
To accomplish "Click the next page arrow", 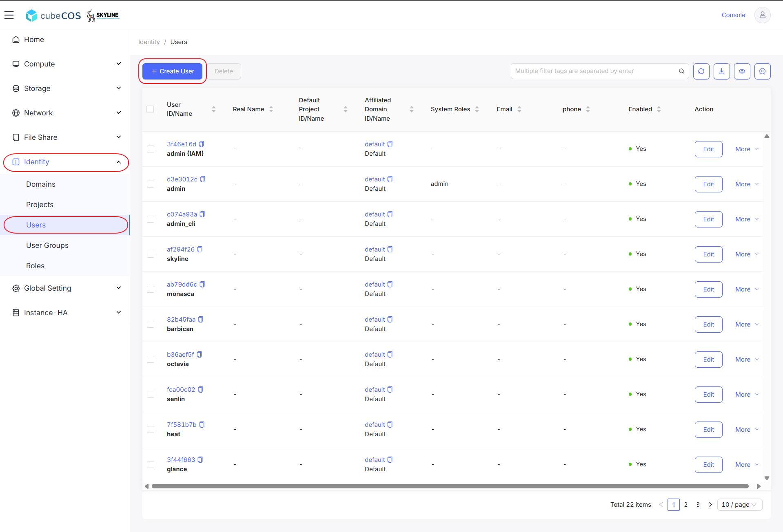I will [x=710, y=505].
